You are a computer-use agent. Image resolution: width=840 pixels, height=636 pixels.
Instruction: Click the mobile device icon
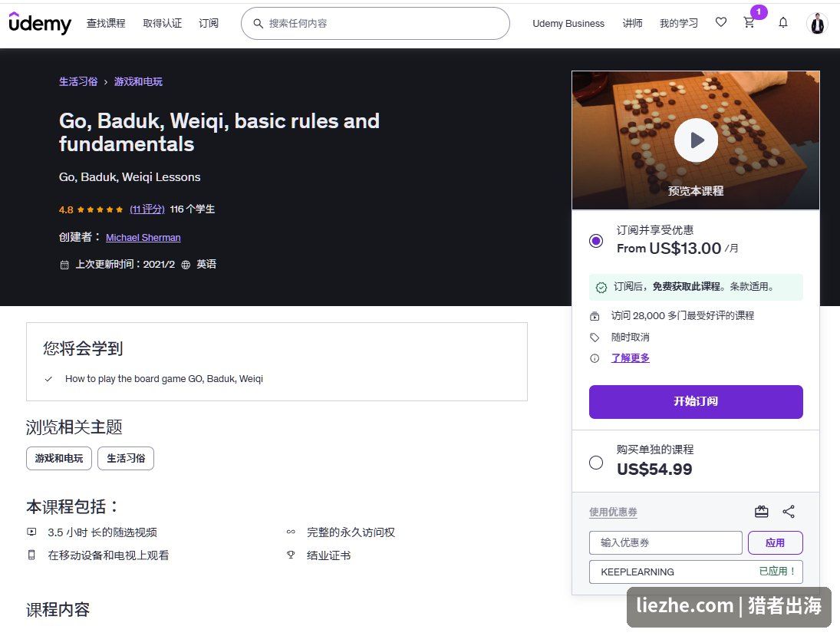tap(31, 555)
